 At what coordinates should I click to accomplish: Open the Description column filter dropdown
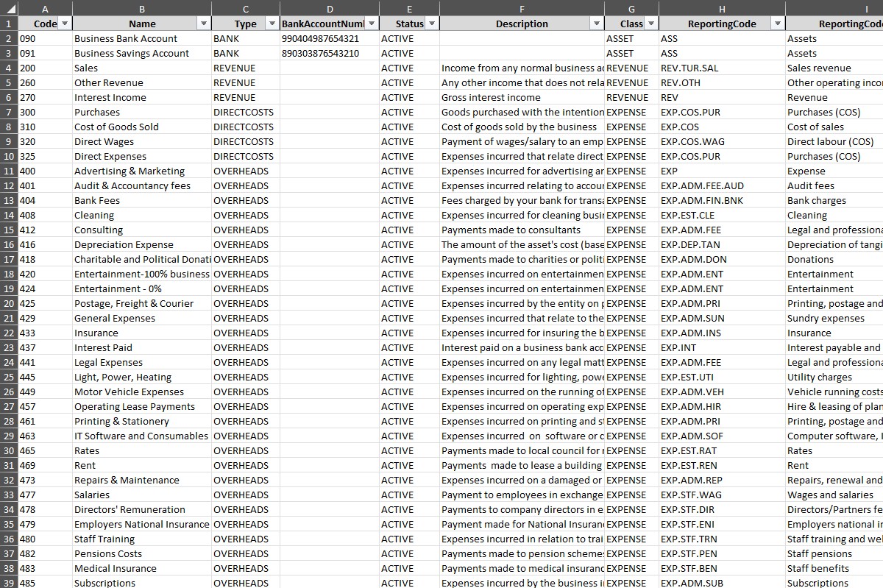pyautogui.click(x=597, y=24)
